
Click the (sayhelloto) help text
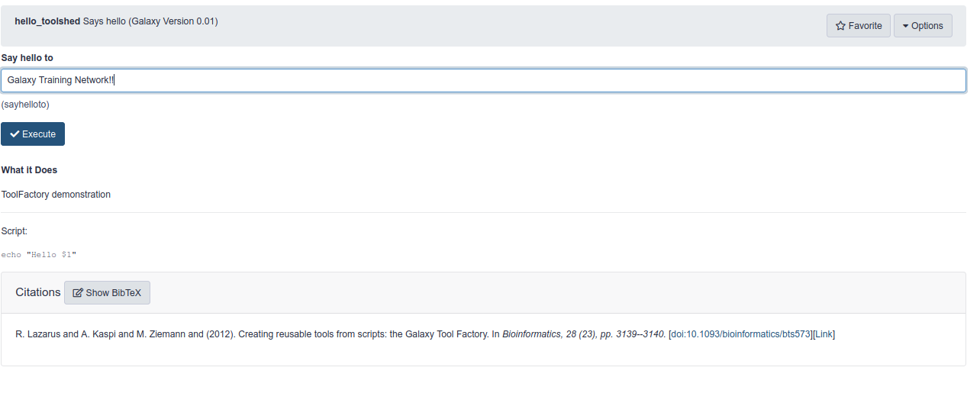[25, 104]
